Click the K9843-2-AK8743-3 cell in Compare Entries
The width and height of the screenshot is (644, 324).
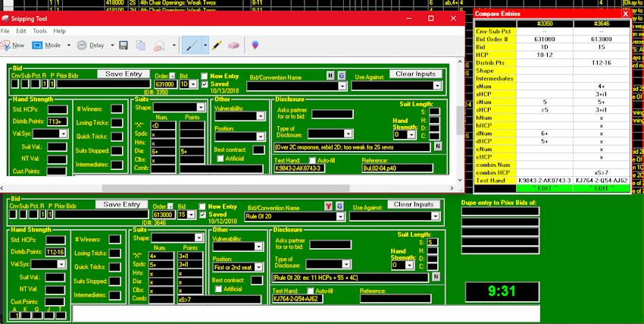(x=545, y=181)
